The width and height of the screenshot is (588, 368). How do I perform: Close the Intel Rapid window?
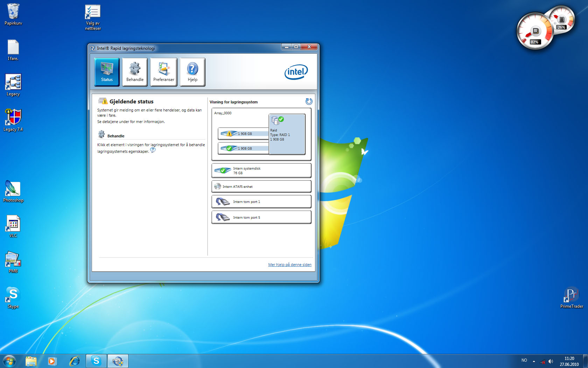(x=309, y=47)
